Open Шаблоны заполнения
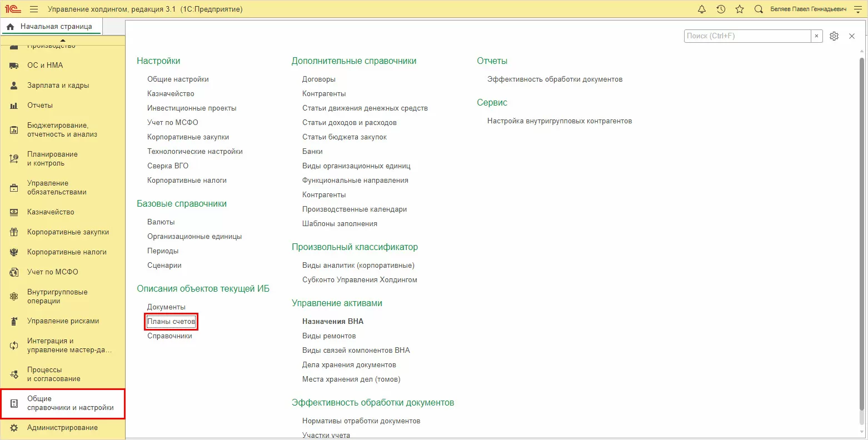Image resolution: width=868 pixels, height=440 pixels. pos(340,224)
